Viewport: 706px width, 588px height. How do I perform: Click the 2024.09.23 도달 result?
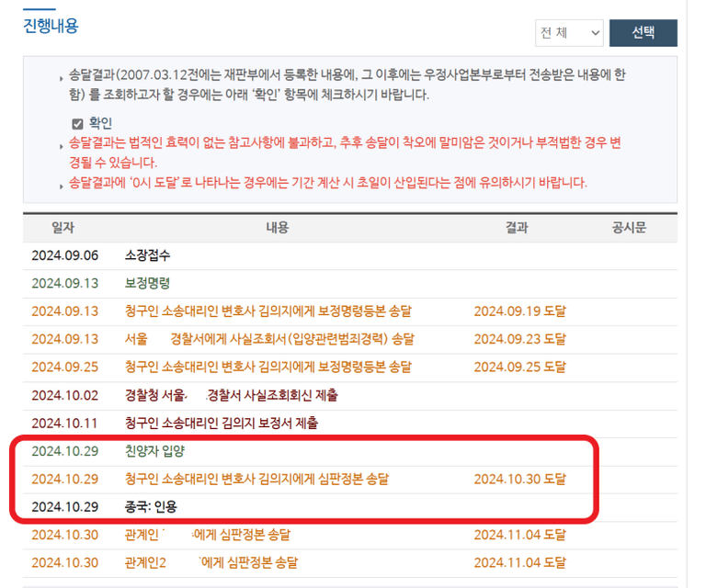pos(519,338)
